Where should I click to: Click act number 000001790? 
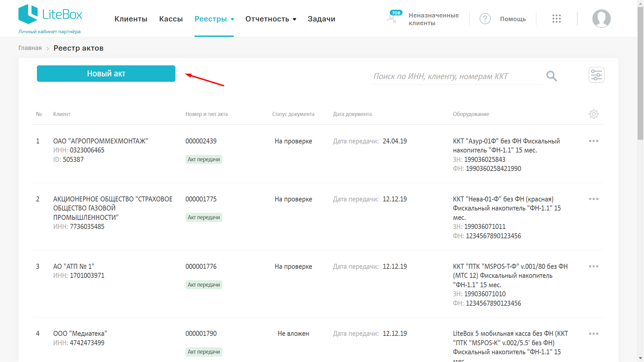tap(201, 334)
